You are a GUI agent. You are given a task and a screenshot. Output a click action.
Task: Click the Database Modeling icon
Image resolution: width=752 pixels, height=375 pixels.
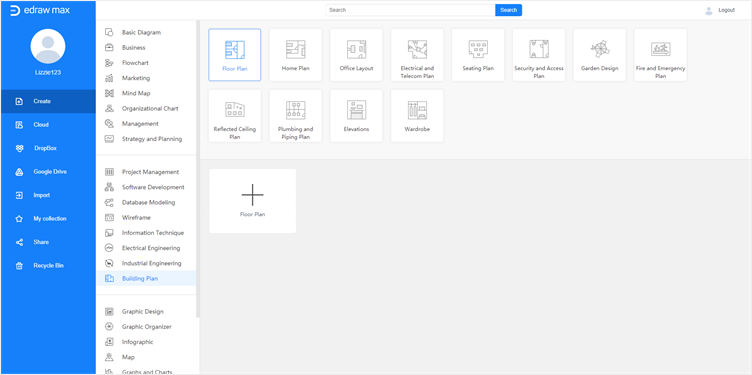pos(109,202)
